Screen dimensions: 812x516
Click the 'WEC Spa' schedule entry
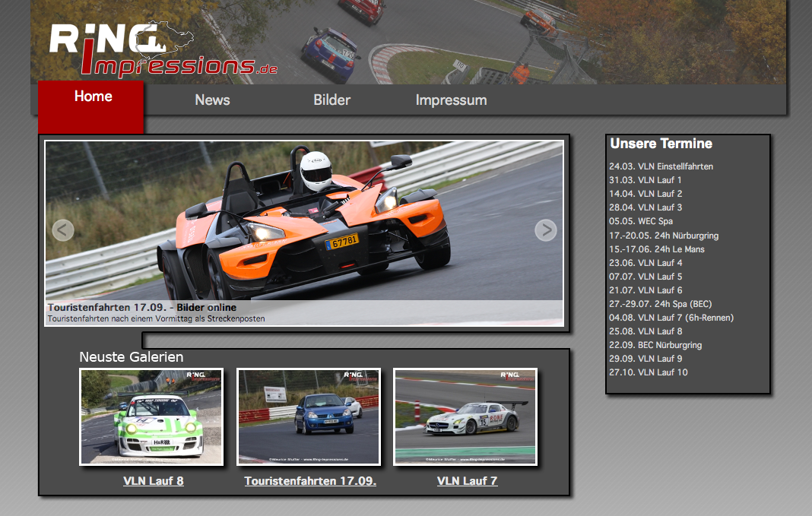tap(640, 221)
